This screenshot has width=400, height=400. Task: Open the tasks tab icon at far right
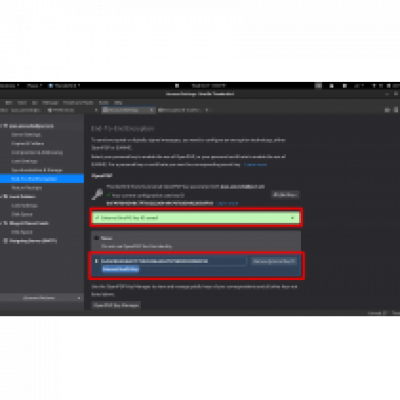(396, 110)
